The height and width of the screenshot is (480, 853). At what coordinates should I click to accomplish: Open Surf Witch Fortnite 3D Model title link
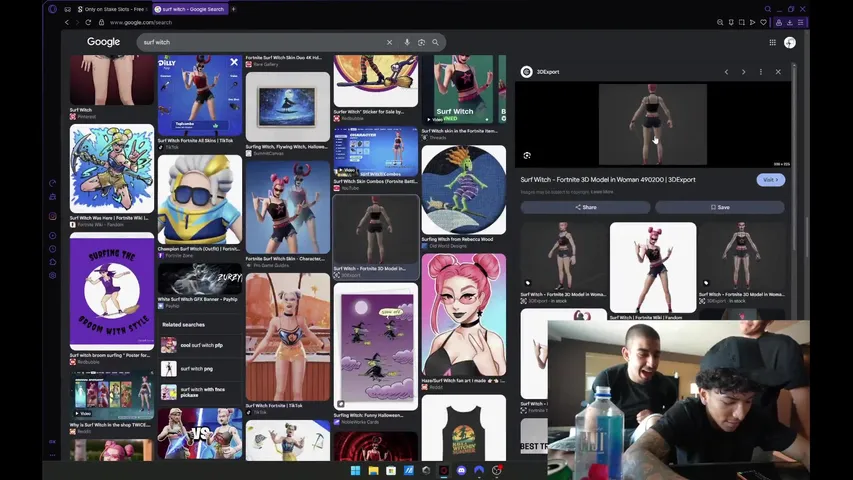[608, 180]
